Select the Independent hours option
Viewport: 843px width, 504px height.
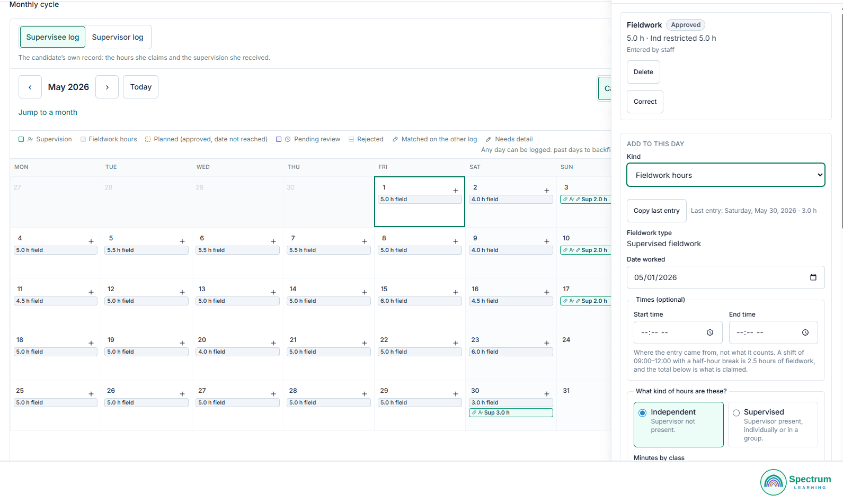(679, 425)
